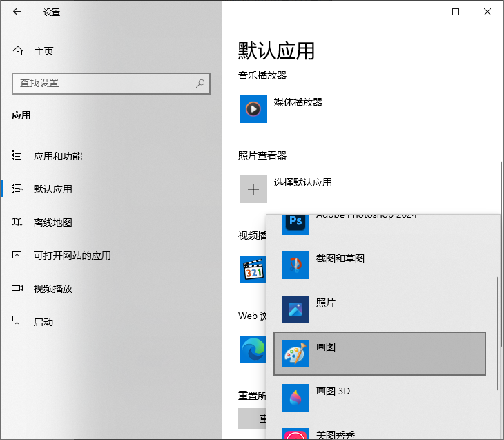Image resolution: width=504 pixels, height=440 pixels.
Task: Click 选择默认应用 for photo viewer
Action: pos(303,182)
